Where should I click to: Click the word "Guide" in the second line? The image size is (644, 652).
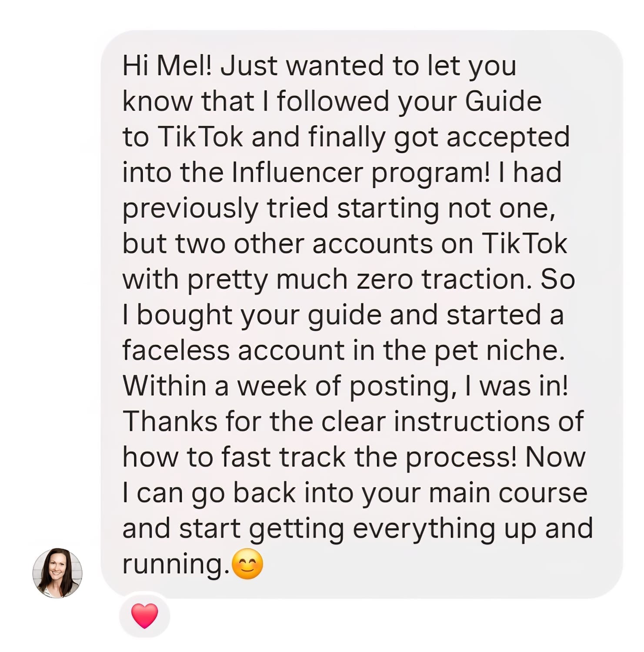coord(503,102)
